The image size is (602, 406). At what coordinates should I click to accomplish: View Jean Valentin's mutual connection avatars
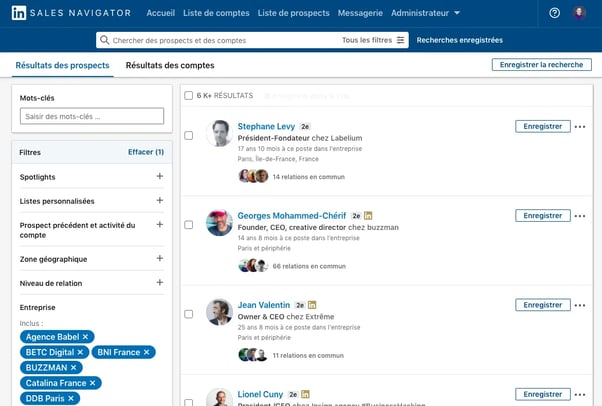pyautogui.click(x=253, y=355)
